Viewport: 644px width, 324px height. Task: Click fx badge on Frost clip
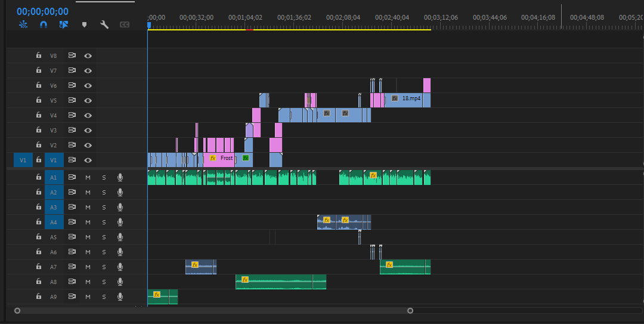tap(213, 158)
